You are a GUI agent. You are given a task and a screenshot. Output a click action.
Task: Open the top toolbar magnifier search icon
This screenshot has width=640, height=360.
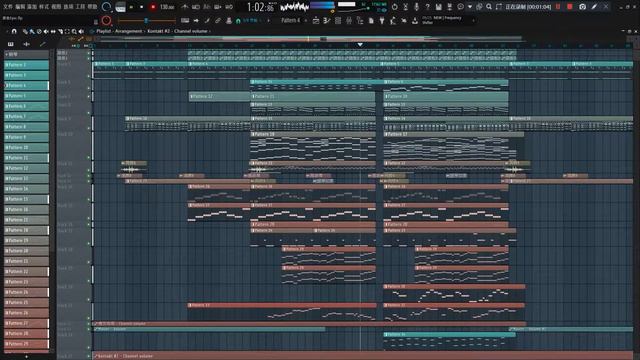[x=489, y=7]
